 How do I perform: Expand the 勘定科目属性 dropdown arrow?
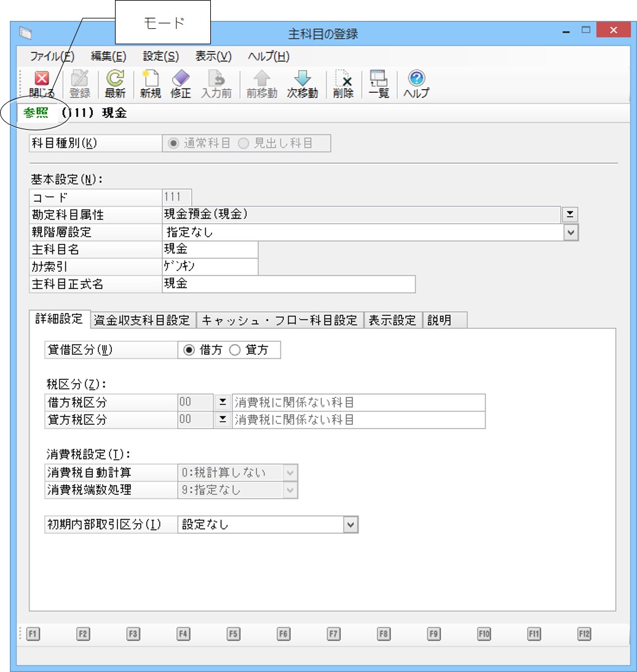click(x=571, y=214)
